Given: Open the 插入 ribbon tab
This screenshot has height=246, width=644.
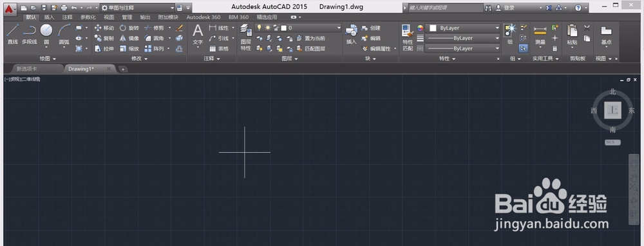Looking at the screenshot, I should [49, 17].
